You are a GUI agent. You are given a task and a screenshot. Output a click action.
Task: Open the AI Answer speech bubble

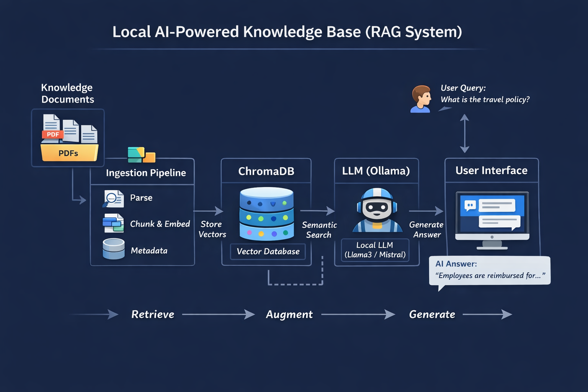point(490,270)
